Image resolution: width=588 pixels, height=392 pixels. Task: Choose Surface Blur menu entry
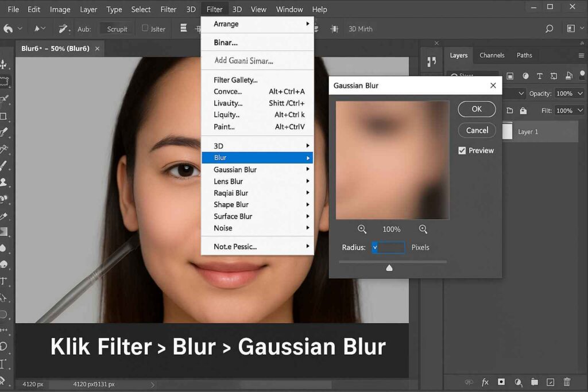coord(258,216)
